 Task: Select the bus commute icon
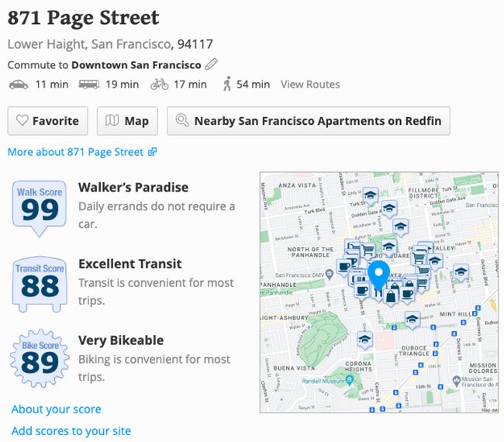(88, 85)
